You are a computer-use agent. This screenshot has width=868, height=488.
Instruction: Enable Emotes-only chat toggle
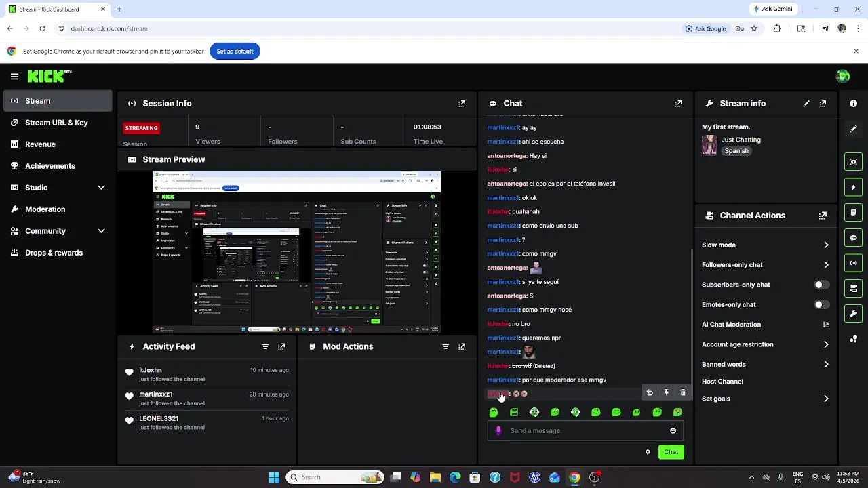pos(821,305)
